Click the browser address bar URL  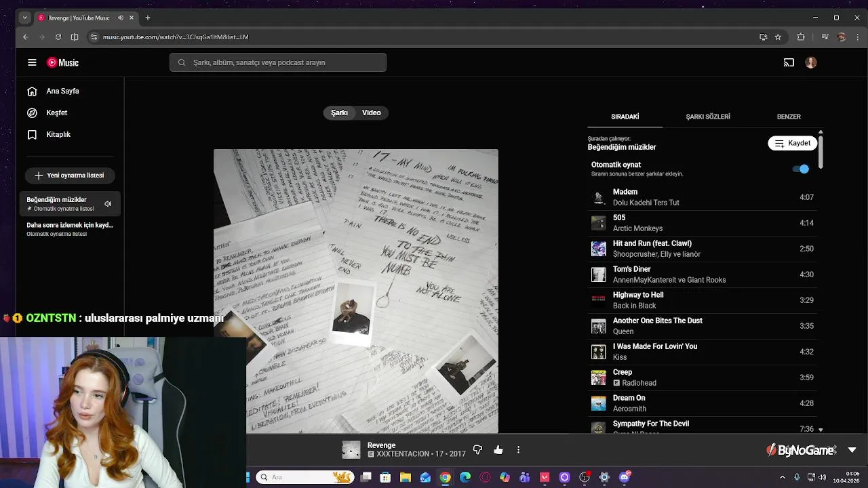pyautogui.click(x=176, y=37)
